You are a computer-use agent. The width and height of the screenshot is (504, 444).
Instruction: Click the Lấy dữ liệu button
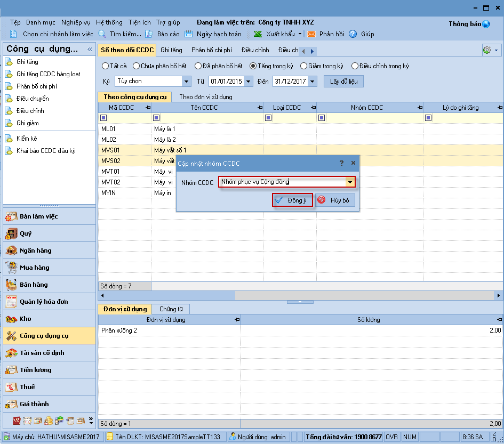[x=343, y=82]
